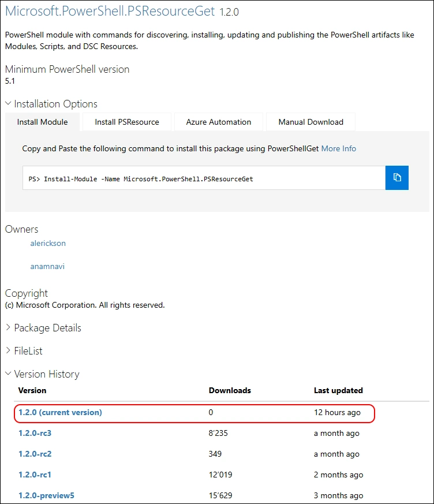This screenshot has height=504, width=434.
Task: Open the Azure Automation tab
Action: (218, 122)
